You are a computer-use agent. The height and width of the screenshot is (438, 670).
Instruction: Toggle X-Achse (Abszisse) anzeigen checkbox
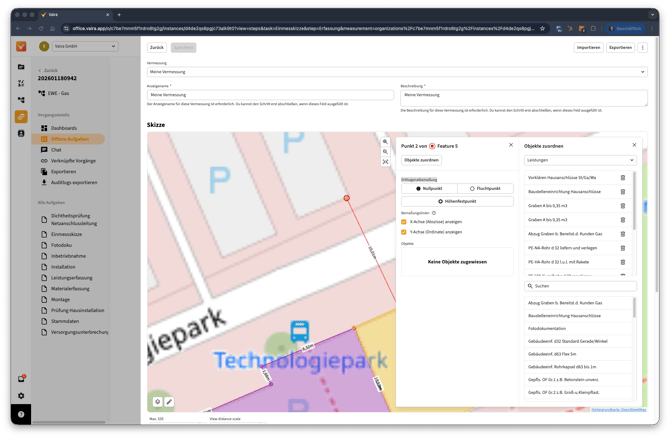403,222
